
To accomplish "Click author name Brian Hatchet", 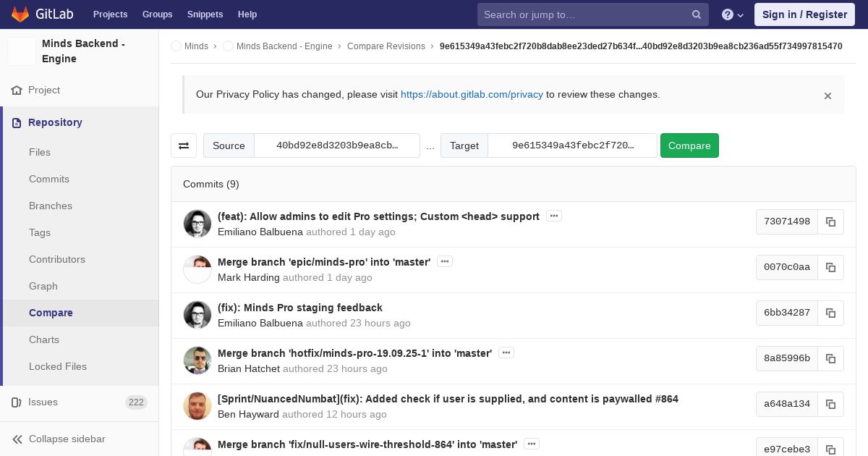I will coord(249,368).
